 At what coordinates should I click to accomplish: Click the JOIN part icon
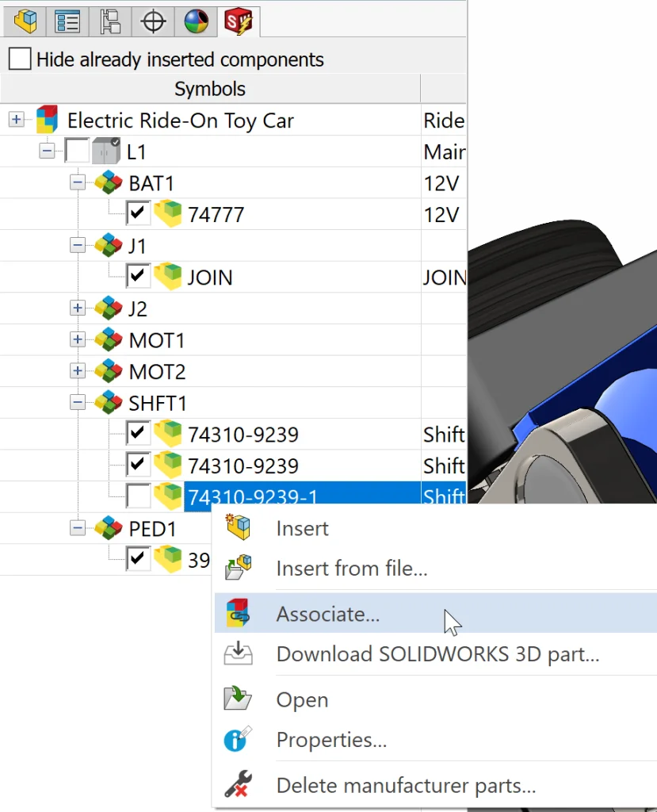click(168, 276)
